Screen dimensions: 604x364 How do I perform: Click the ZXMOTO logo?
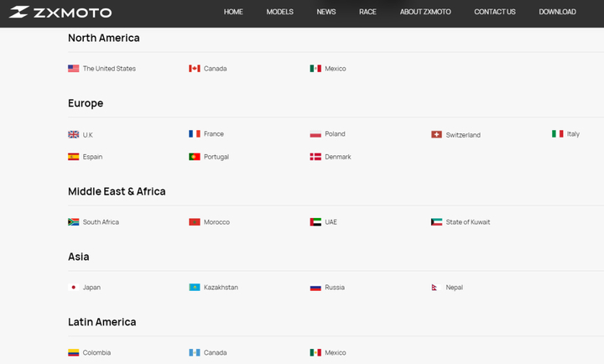pos(60,13)
